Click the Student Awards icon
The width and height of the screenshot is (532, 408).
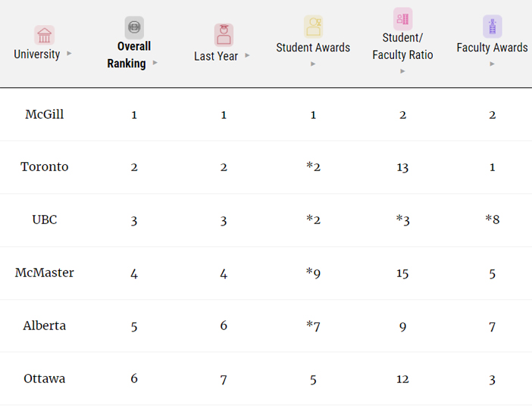point(313,26)
